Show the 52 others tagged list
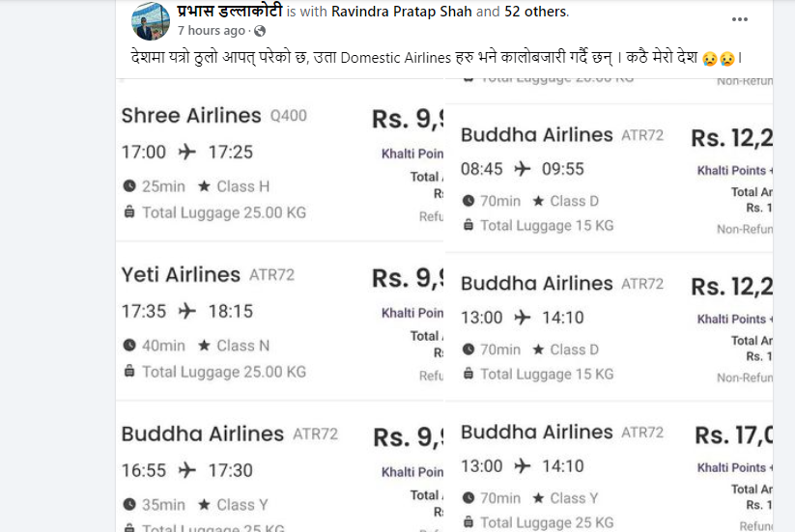Viewport: 795px width, 532px height. tap(535, 13)
